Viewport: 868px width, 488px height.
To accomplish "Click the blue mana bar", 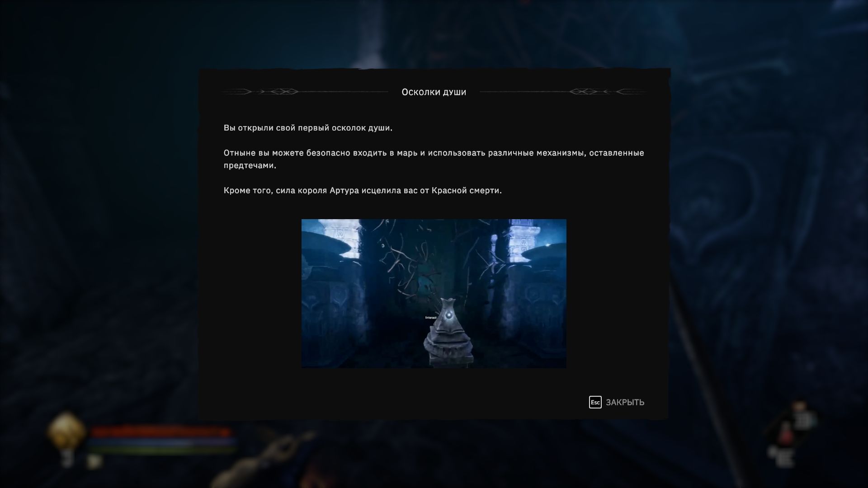I will 160,441.
